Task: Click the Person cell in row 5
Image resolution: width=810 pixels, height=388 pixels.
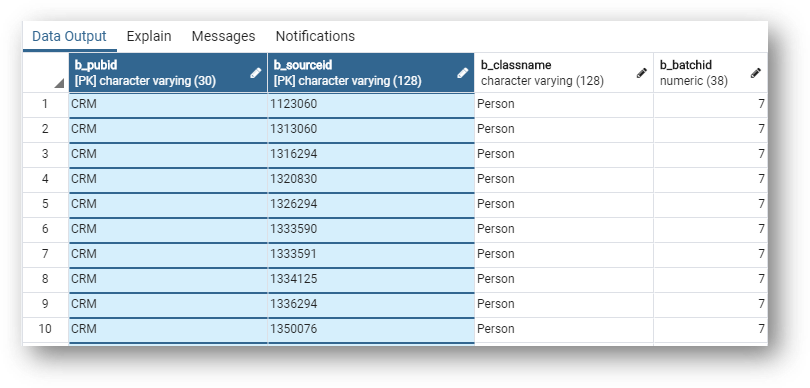Action: 564,204
